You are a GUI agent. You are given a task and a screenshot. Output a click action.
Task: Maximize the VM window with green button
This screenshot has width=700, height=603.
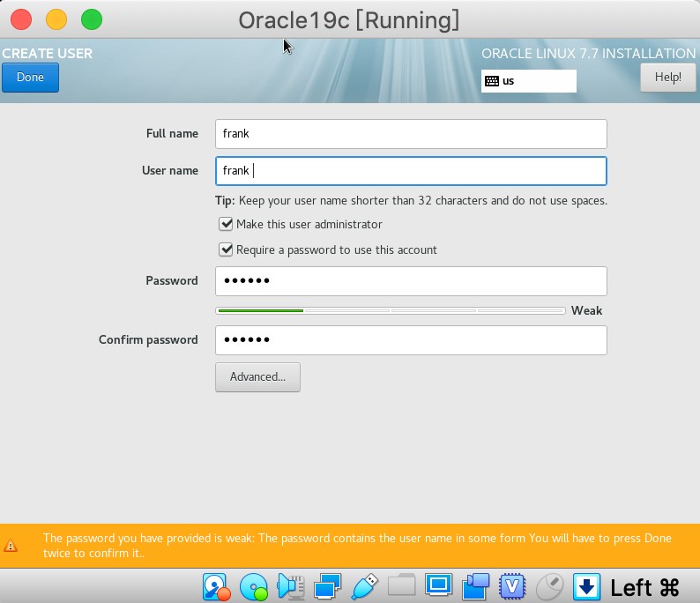click(92, 19)
